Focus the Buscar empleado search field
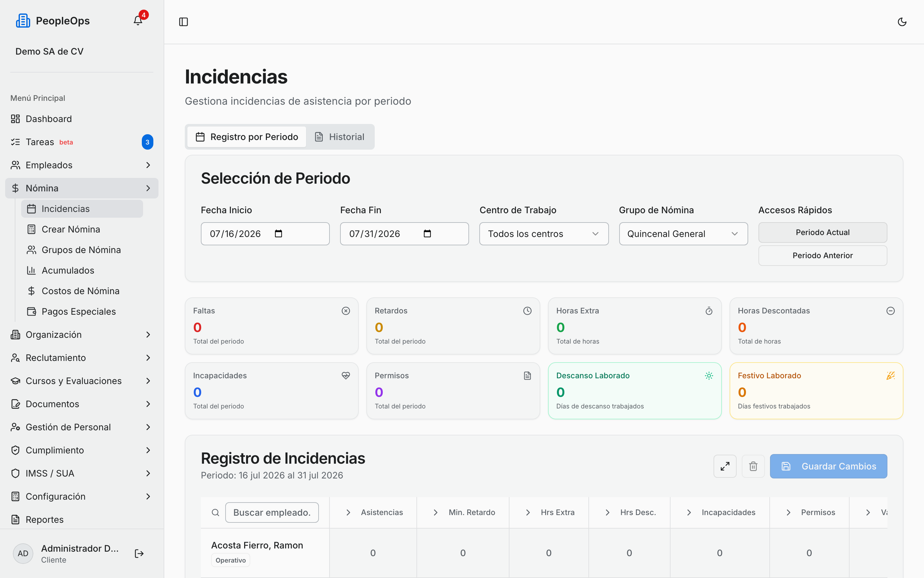Viewport: 924px width, 578px height. pyautogui.click(x=272, y=512)
